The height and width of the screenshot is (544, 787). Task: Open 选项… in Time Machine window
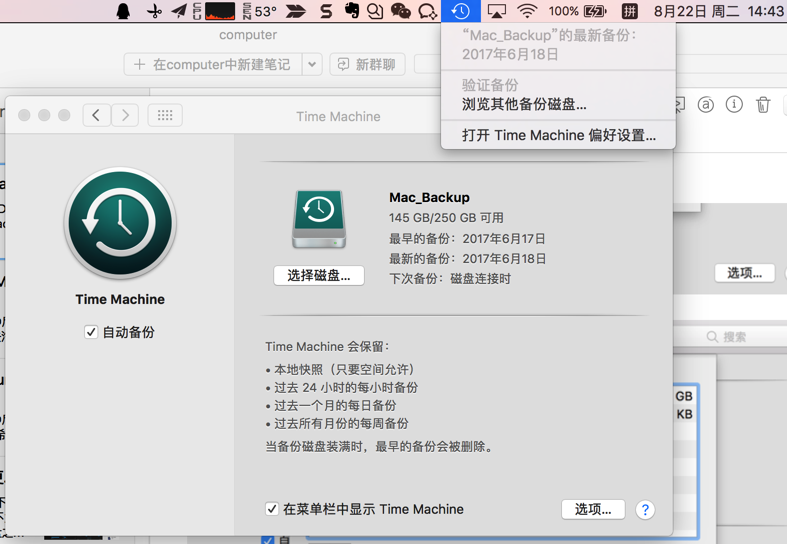point(593,509)
